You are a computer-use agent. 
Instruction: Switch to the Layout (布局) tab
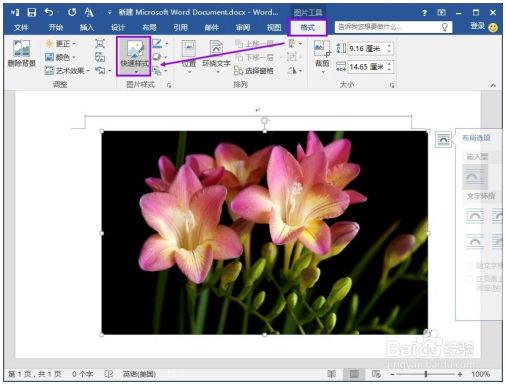tap(149, 27)
